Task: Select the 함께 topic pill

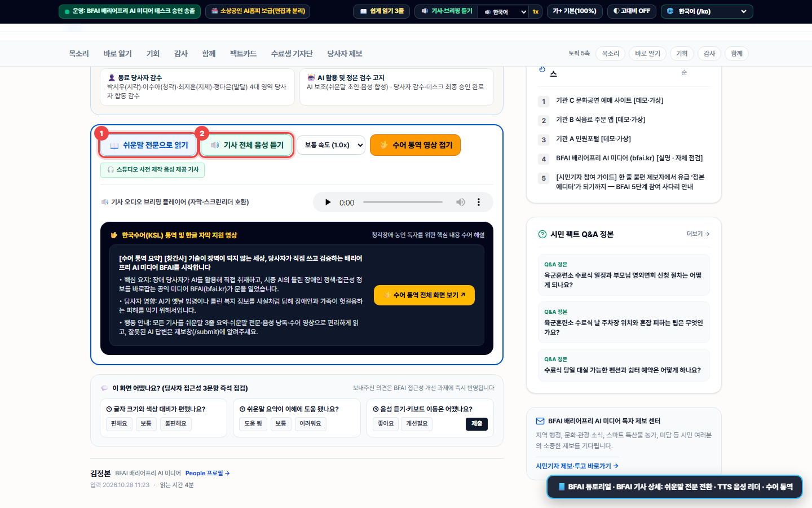Action: pyautogui.click(x=736, y=54)
